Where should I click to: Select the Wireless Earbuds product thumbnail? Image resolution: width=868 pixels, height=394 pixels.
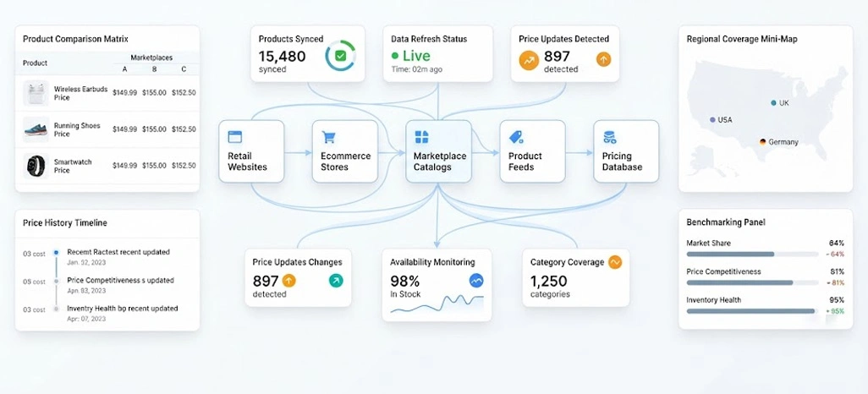pyautogui.click(x=36, y=93)
